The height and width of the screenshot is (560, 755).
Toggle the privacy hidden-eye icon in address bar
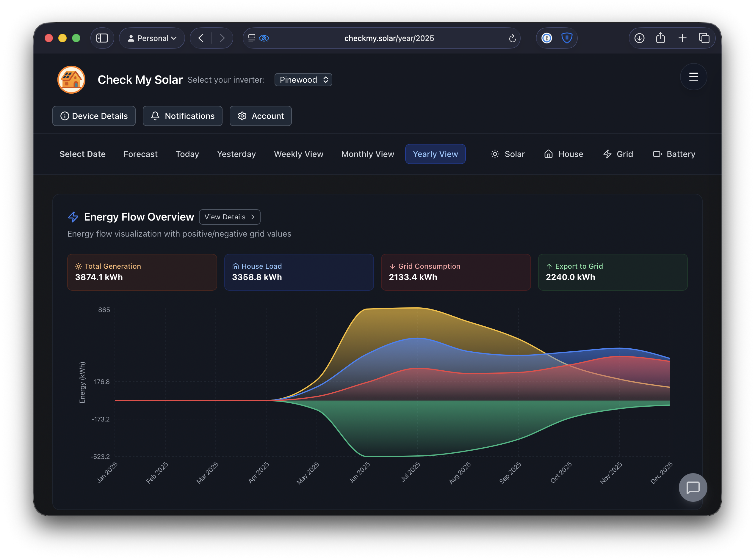264,38
